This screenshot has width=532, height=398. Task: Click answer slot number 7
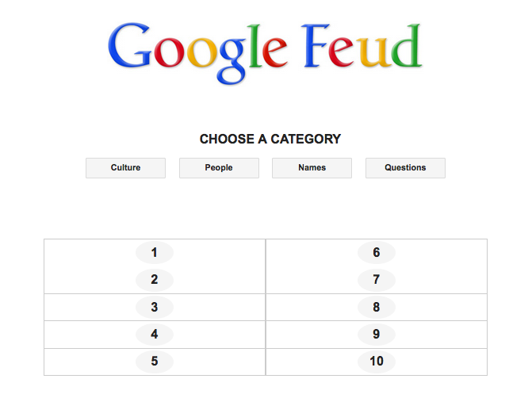pyautogui.click(x=377, y=280)
